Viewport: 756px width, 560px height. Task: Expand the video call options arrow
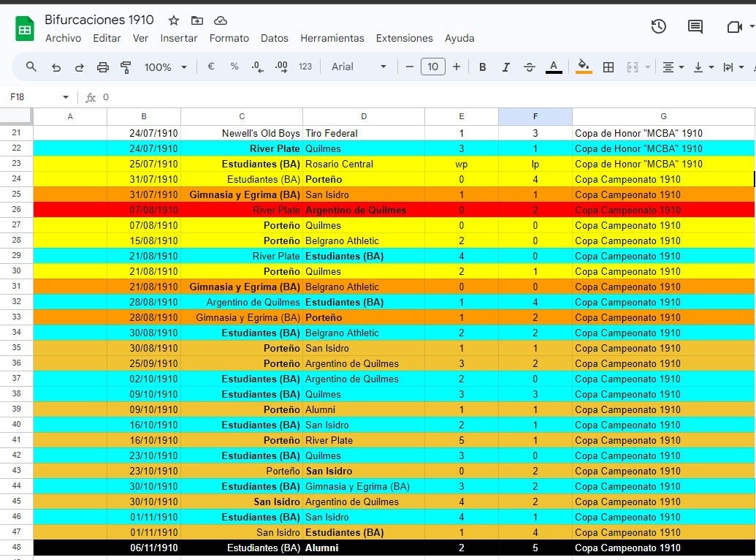(x=752, y=26)
